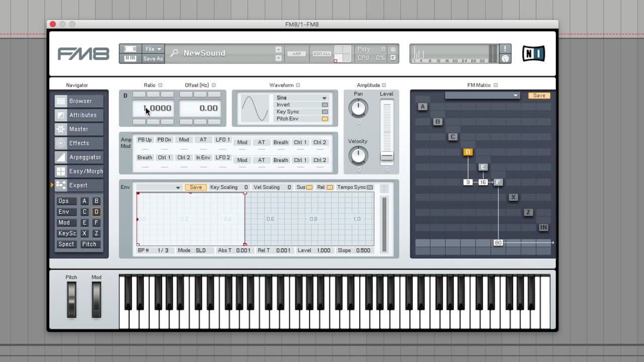Click the MIDI panic exclamation icon
The image size is (644, 362).
[505, 49]
